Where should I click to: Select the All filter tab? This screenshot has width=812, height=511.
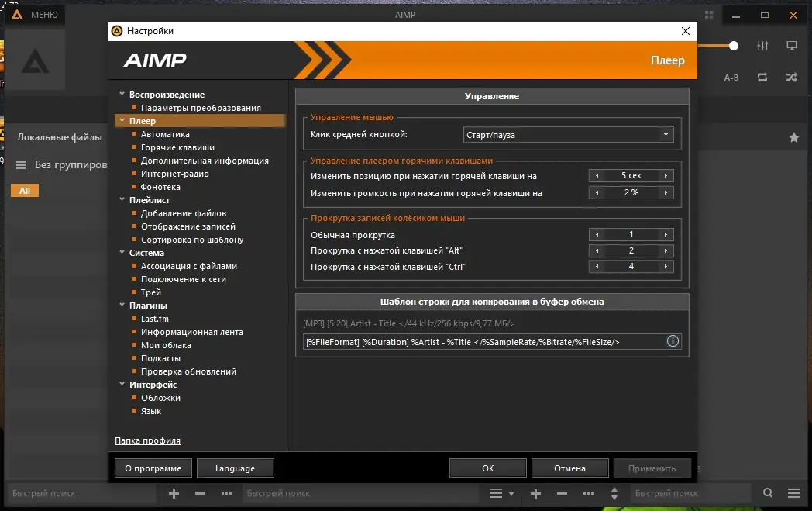[24, 190]
